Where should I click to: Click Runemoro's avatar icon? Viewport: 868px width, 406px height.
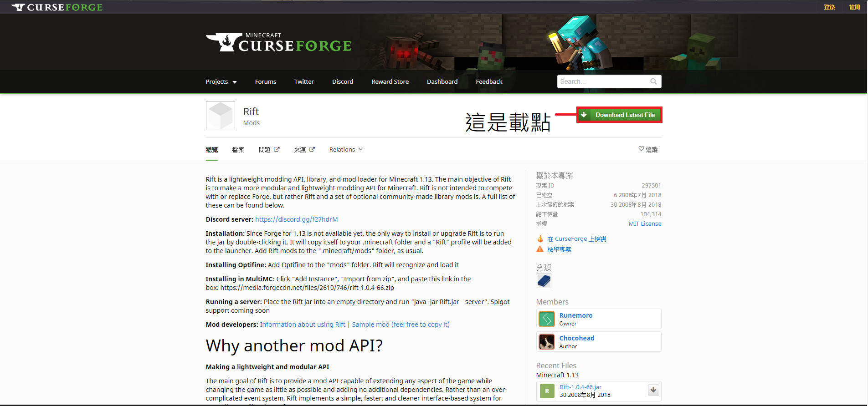pos(547,319)
